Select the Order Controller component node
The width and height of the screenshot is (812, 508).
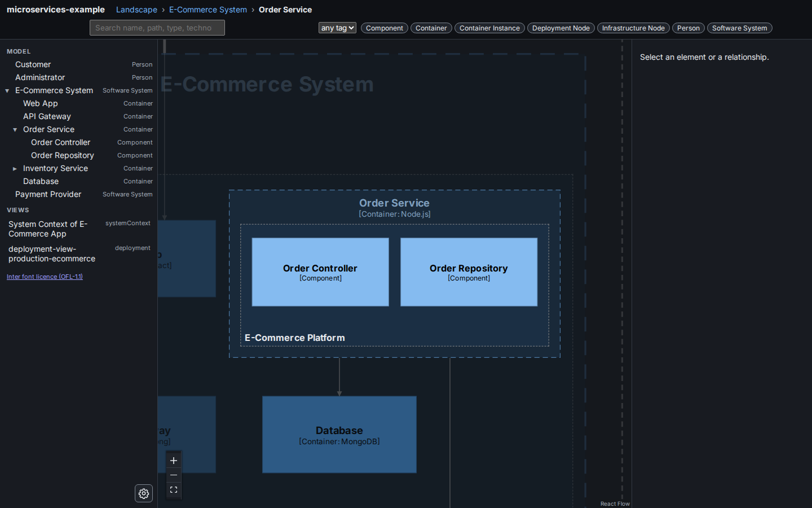tap(320, 272)
